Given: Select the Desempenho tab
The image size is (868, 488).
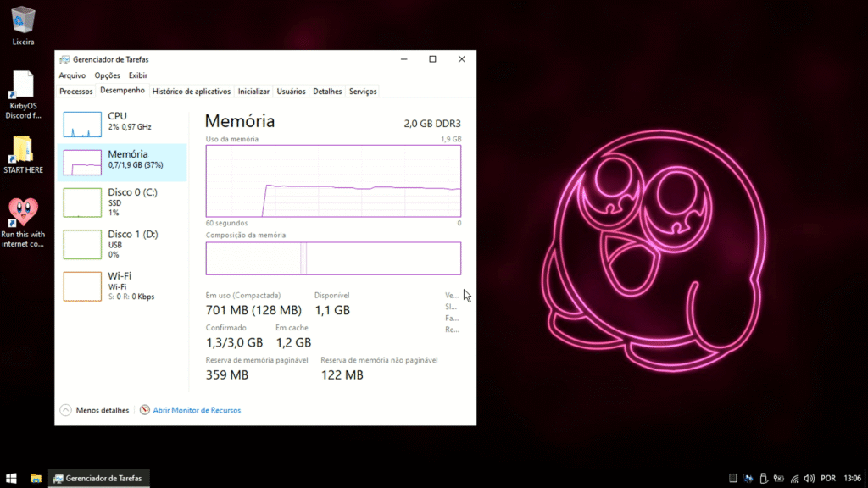Looking at the screenshot, I should [x=122, y=91].
